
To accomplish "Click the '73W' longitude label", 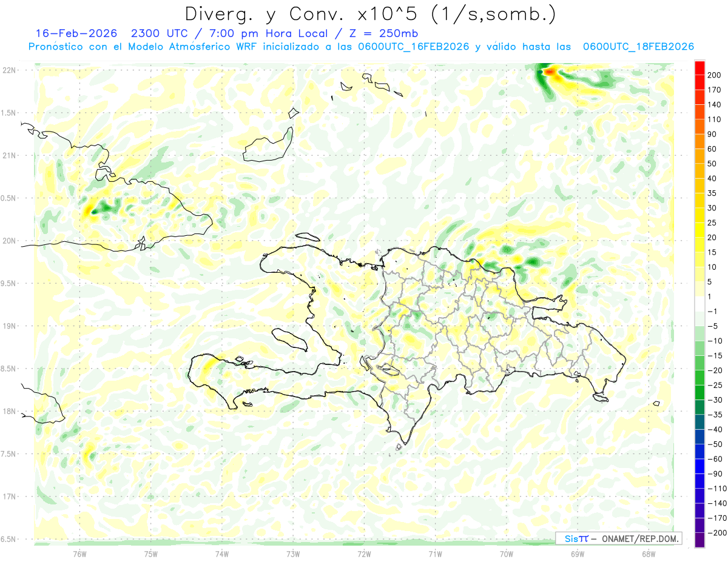I will click(x=293, y=554).
